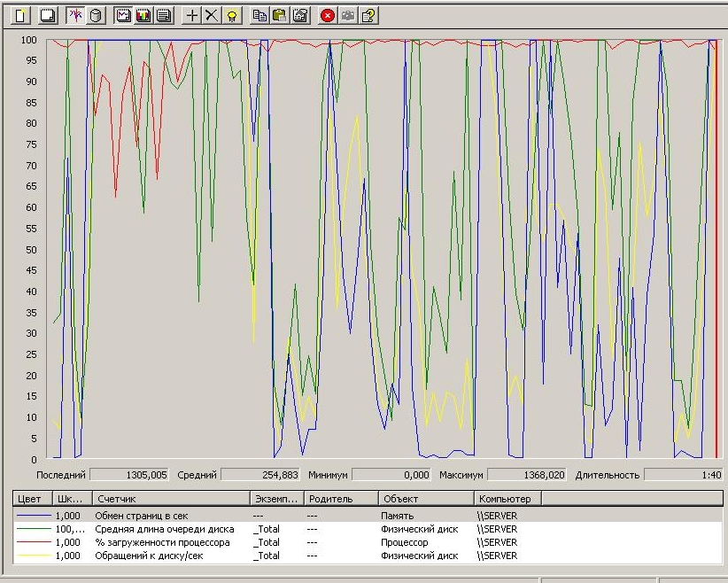Switch to Report view
This screenshot has width=728, height=583.
[164, 15]
